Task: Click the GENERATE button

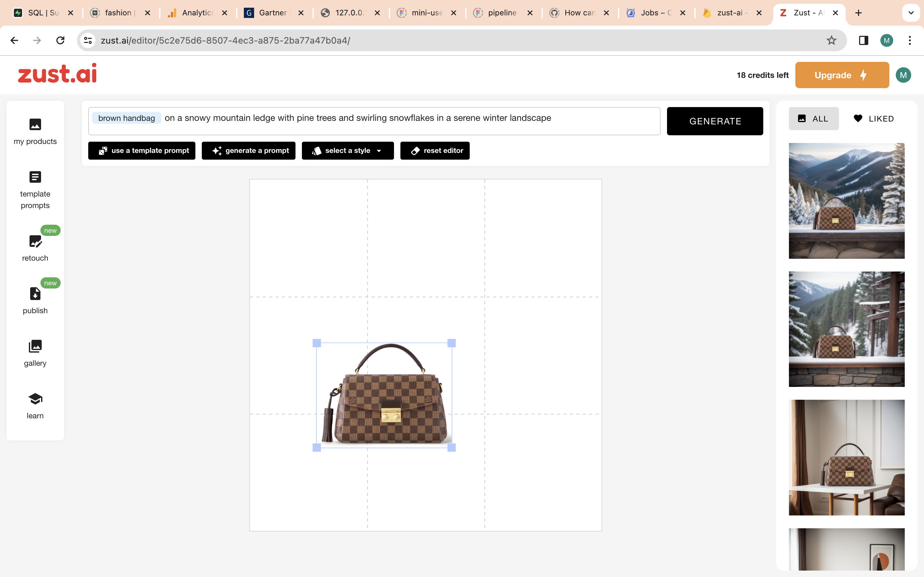Action: coord(715,121)
